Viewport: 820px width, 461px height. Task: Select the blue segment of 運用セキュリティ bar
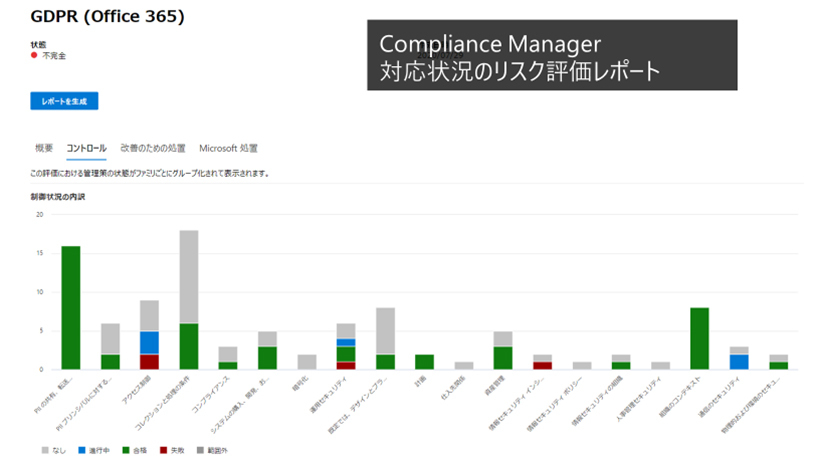[x=346, y=342]
